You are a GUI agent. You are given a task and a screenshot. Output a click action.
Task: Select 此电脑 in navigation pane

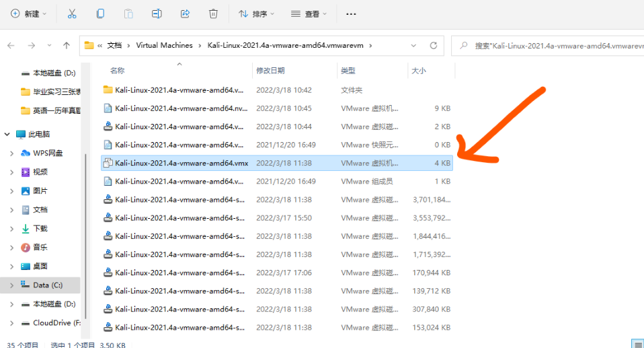(x=34, y=134)
